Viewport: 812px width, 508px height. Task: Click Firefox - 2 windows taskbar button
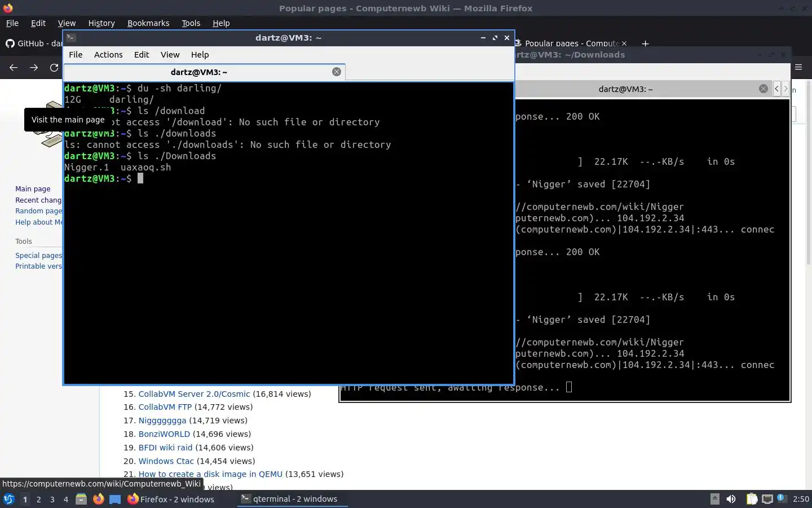[x=171, y=499]
